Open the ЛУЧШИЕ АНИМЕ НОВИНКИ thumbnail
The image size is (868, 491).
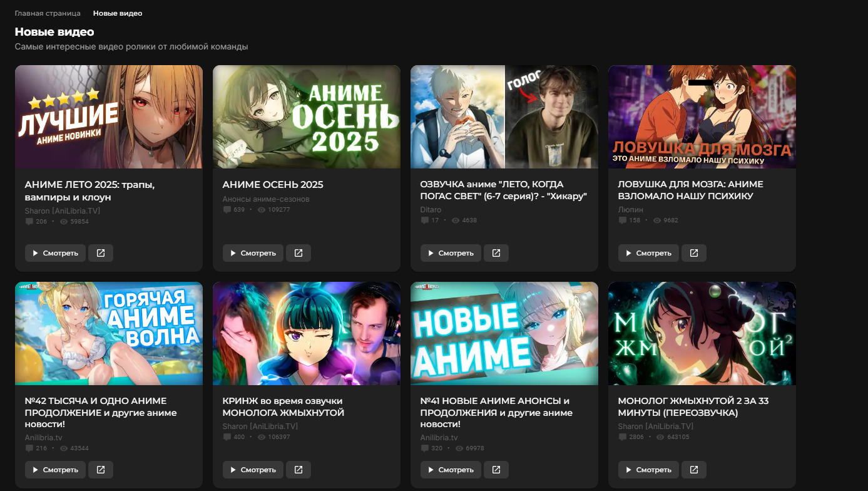(x=108, y=116)
